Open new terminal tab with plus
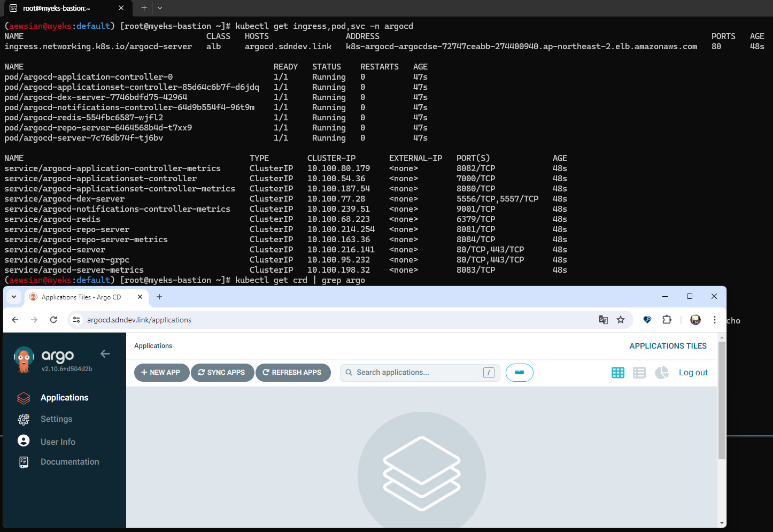Image resolution: width=773 pixels, height=532 pixels. (144, 8)
